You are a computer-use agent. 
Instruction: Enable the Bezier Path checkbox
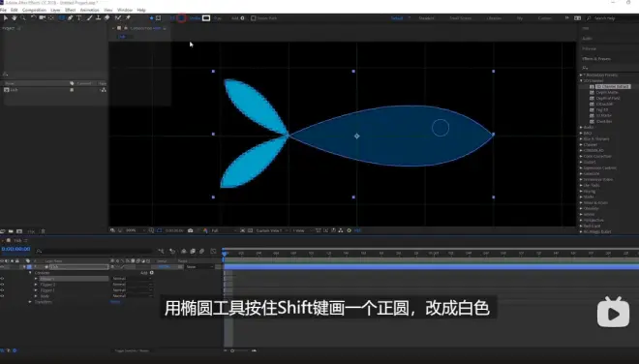pyautogui.click(x=253, y=18)
